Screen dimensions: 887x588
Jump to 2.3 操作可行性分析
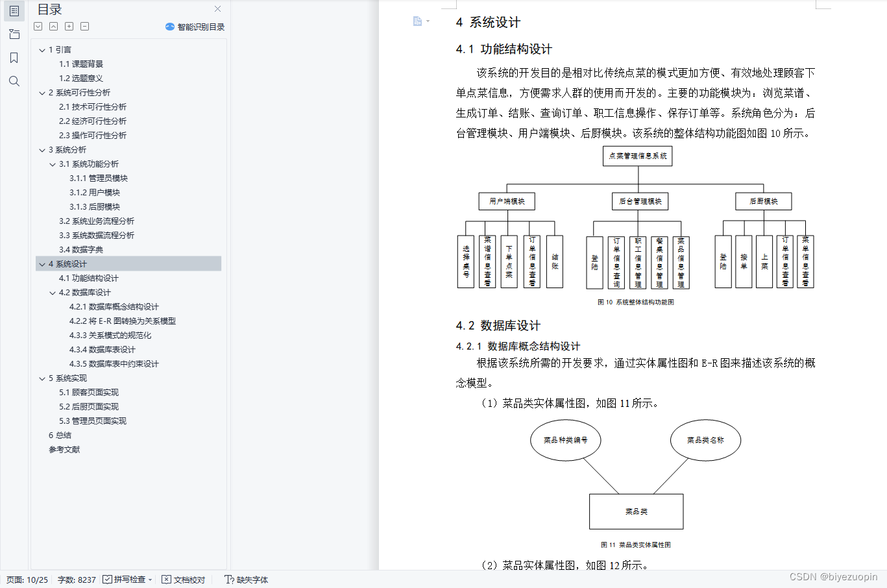click(93, 136)
